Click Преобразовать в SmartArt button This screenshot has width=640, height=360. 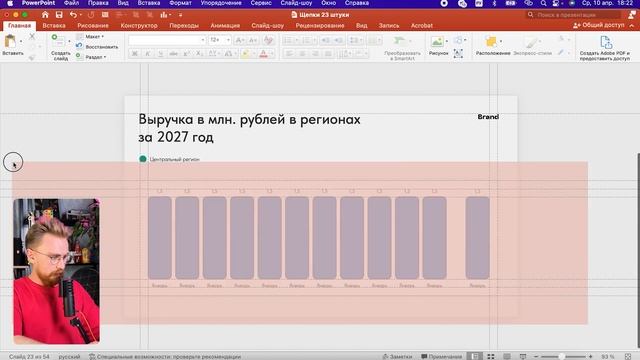[402, 48]
